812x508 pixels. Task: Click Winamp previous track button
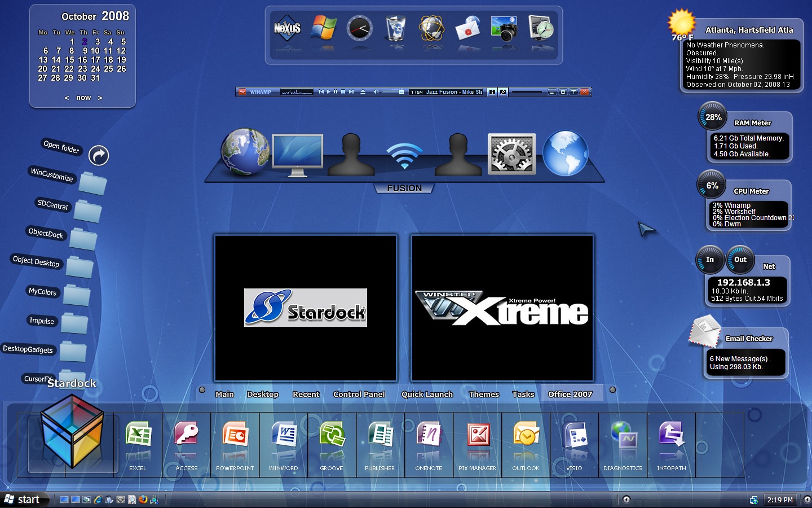321,91
